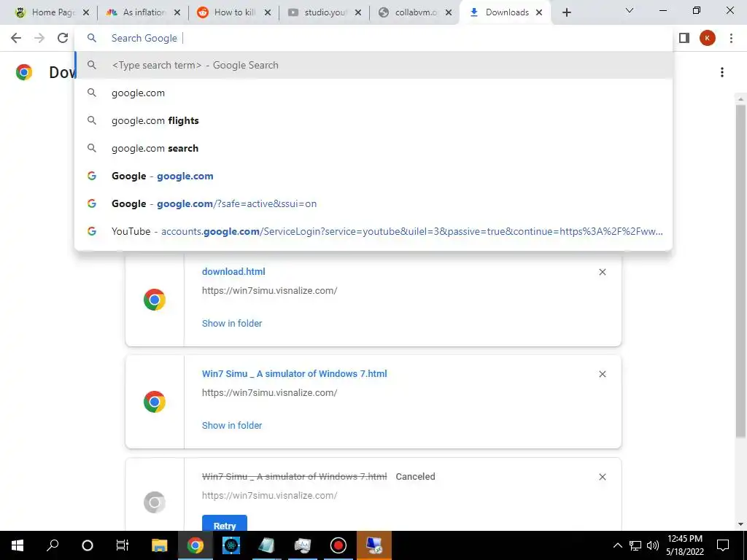Go back using the browser back arrow
The image size is (747, 560).
tap(16, 38)
